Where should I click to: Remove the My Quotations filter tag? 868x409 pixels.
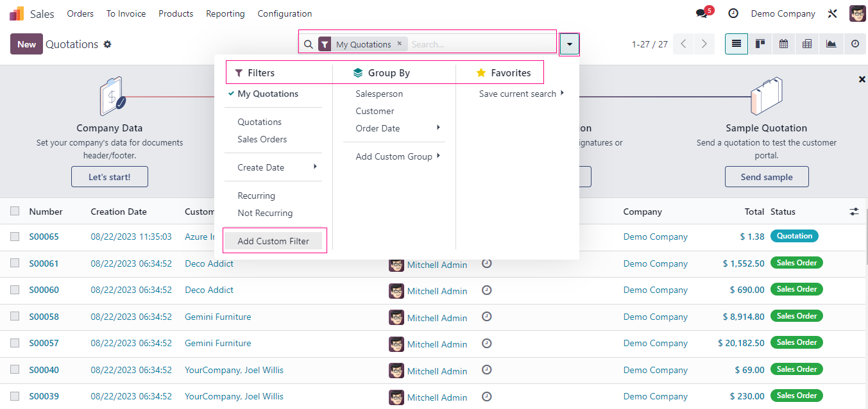point(399,44)
